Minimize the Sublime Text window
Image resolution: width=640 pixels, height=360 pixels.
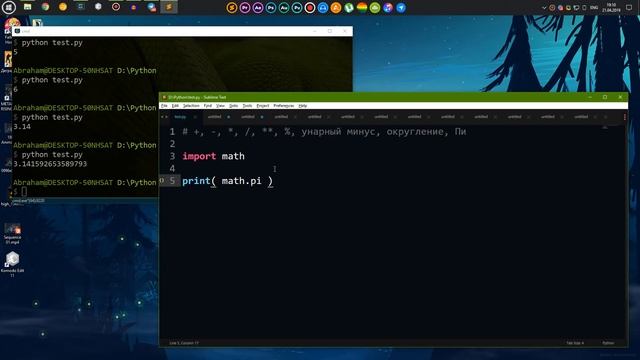[590, 97]
